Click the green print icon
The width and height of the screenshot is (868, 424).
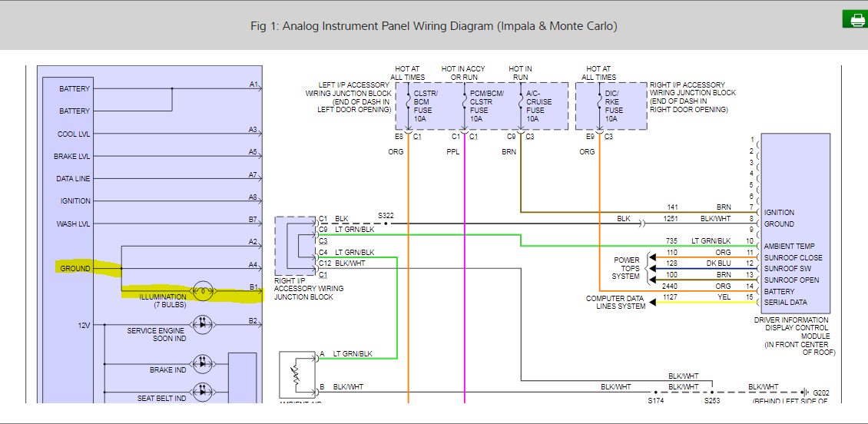click(x=853, y=19)
